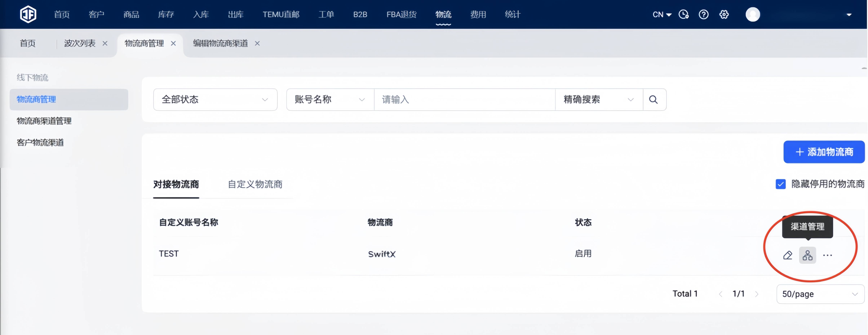Open 物流商渠道管理 in the sidebar
Screen dimensions: 868x335
pos(44,121)
